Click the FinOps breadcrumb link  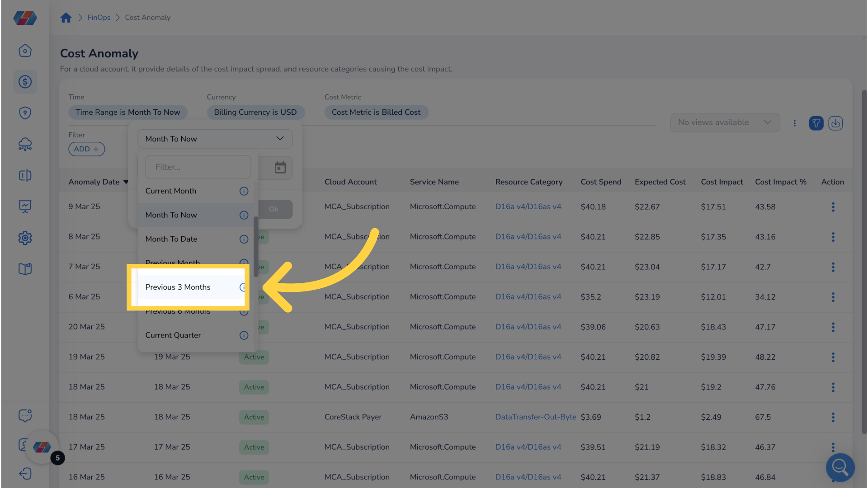click(99, 18)
